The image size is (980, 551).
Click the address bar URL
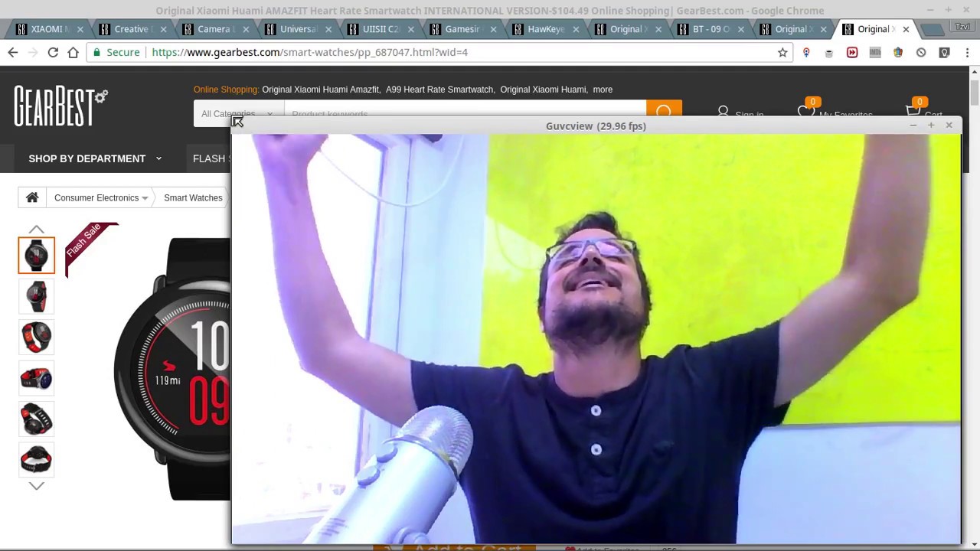tap(309, 52)
